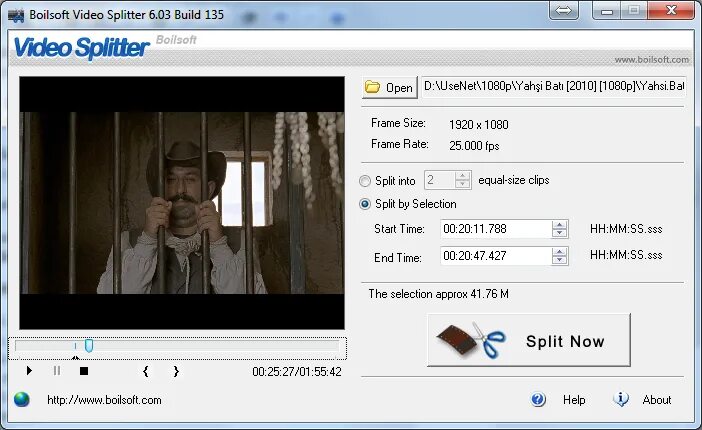
Task: Click the folder icon on Open button
Action: pyautogui.click(x=372, y=86)
